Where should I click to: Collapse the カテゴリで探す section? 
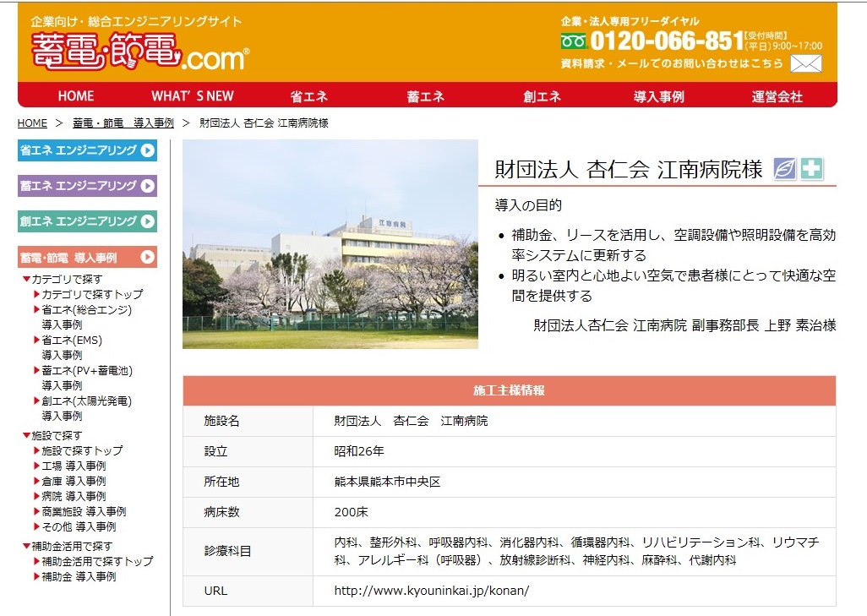[x=63, y=279]
